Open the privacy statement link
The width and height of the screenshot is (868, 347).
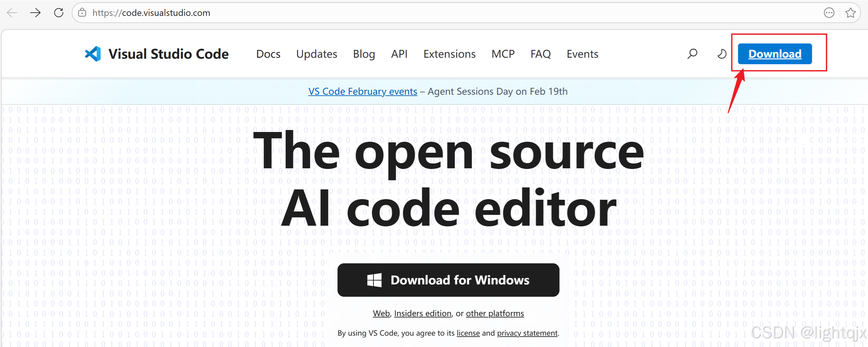pyautogui.click(x=527, y=333)
